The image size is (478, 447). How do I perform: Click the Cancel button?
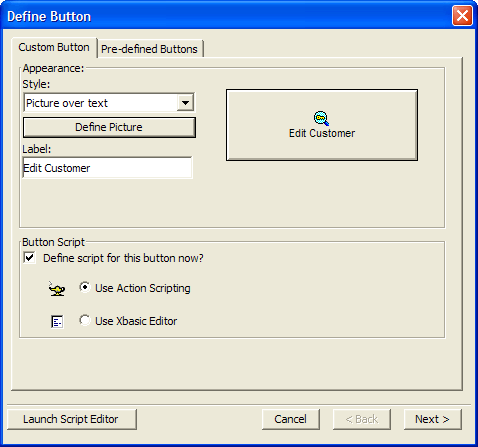[291, 419]
